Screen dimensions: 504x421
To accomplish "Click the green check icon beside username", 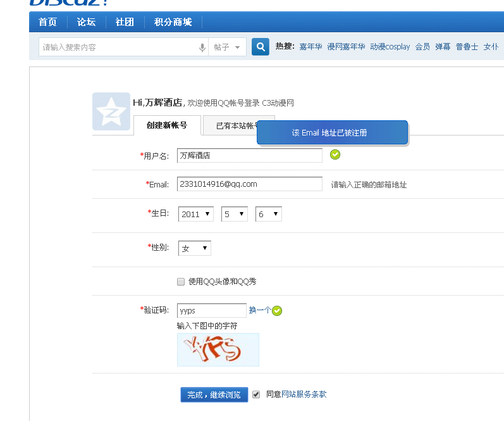I will point(335,155).
